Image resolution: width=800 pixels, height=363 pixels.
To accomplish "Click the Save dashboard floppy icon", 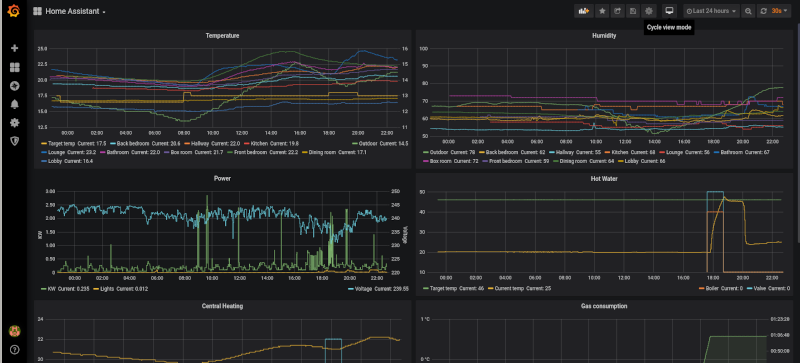I will pos(633,11).
